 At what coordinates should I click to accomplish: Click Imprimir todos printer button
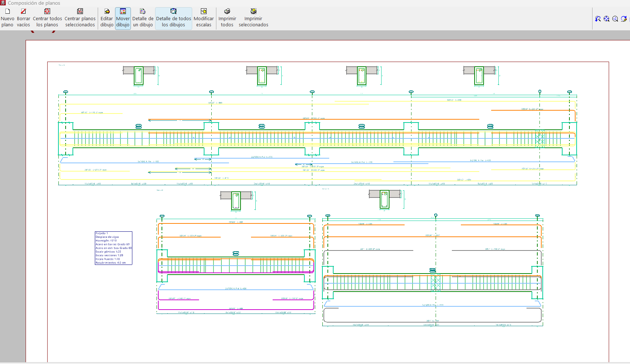tap(227, 18)
